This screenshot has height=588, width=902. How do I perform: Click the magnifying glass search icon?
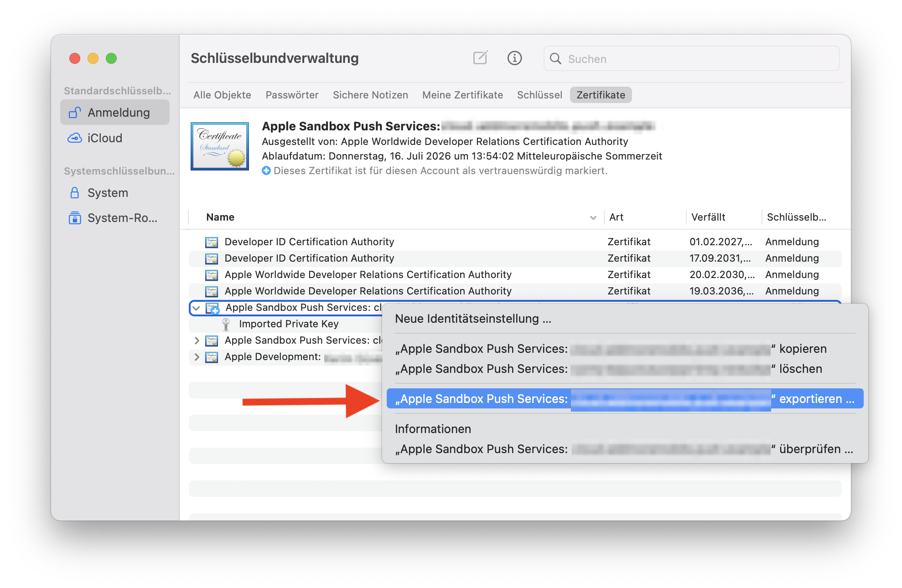click(x=555, y=59)
